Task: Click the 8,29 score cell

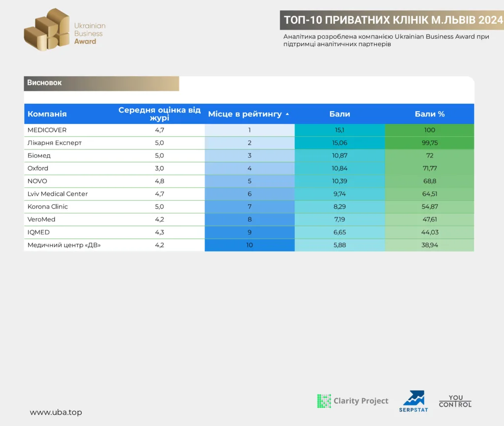Action: [x=340, y=207]
